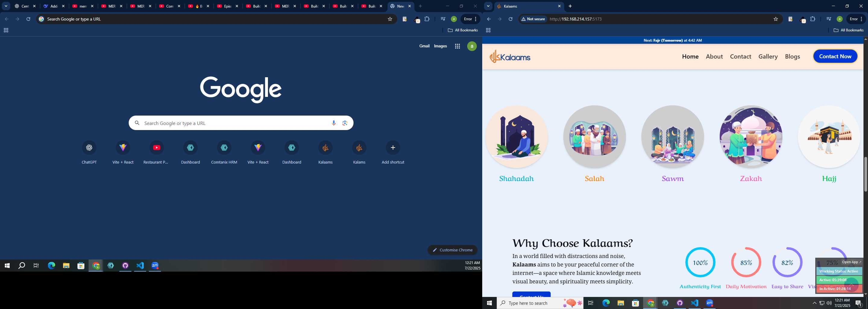Viewport: 868px width, 309px height.
Task: Click the Kalaams logo in the site header
Action: (x=510, y=56)
